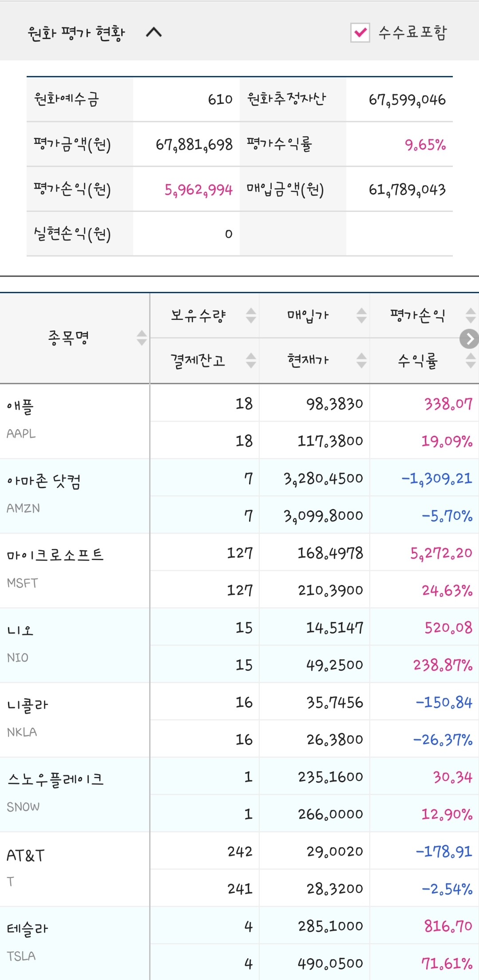Click the 보유수량 header label
Screen dimensions: 479x980
tap(198, 315)
